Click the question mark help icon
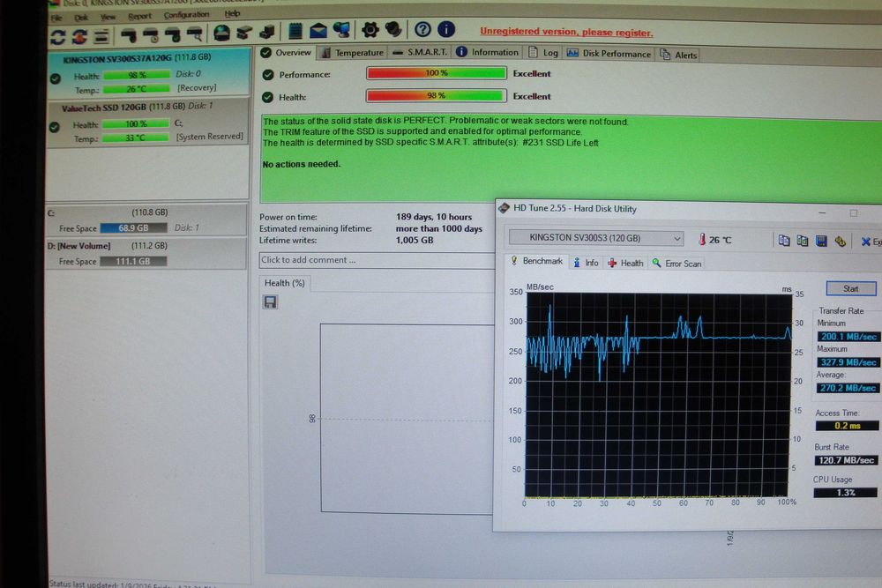Viewport: 882px width, 588px height. coord(422,29)
